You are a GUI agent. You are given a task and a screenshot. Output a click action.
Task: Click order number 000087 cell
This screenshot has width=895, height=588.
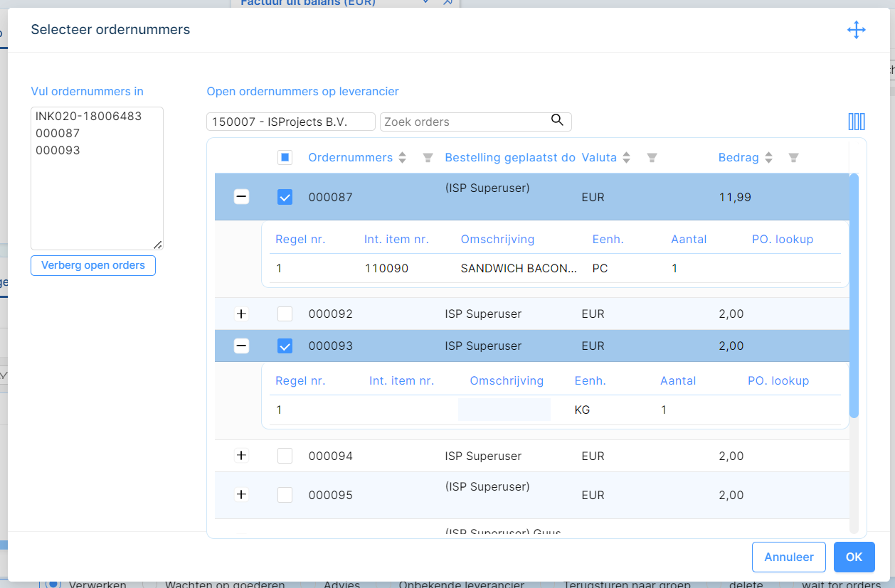pos(330,197)
